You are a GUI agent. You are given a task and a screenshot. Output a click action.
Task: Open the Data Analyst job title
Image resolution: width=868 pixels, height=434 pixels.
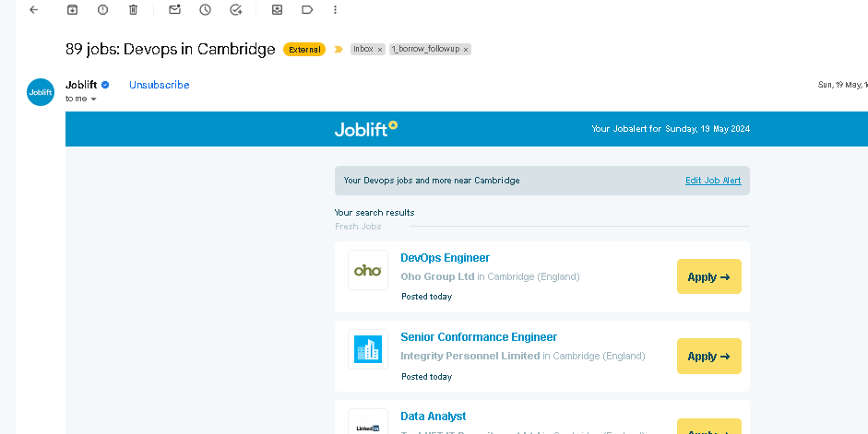click(x=433, y=416)
